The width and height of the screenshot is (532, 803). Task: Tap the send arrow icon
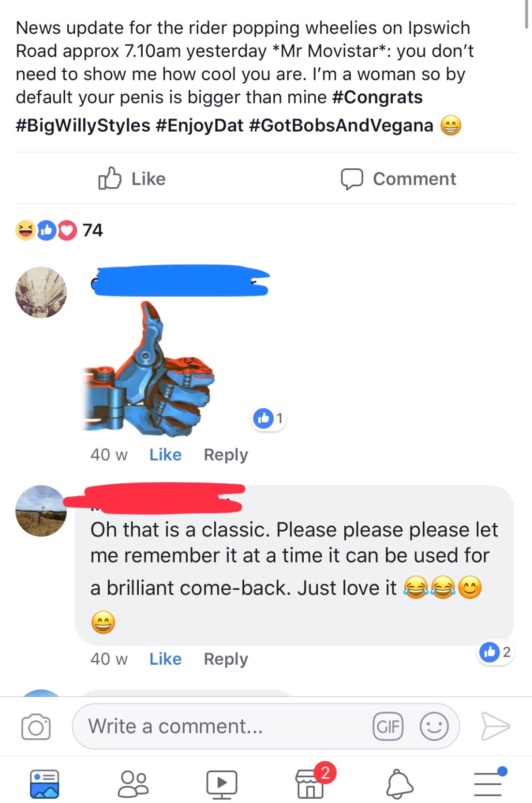[x=495, y=727]
